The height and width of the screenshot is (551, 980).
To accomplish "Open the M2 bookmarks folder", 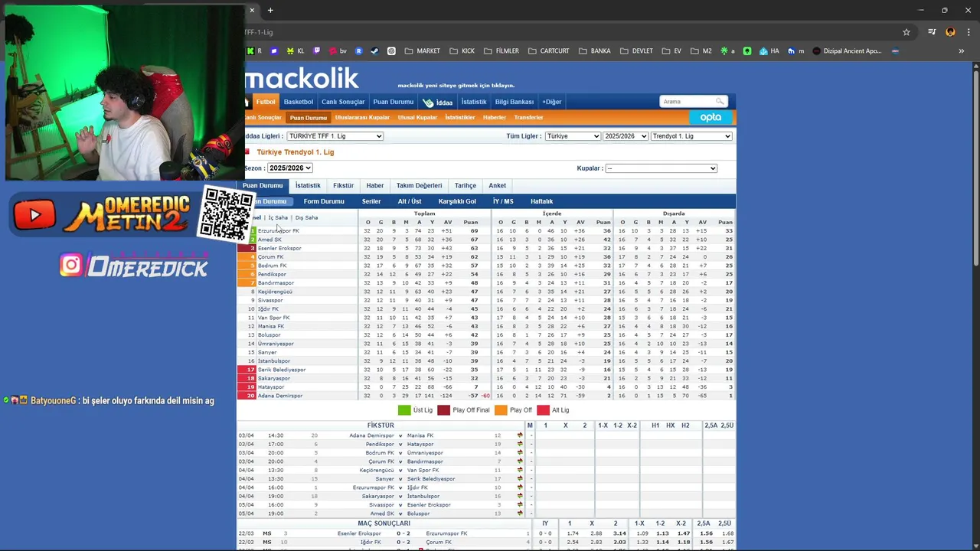I will (701, 51).
